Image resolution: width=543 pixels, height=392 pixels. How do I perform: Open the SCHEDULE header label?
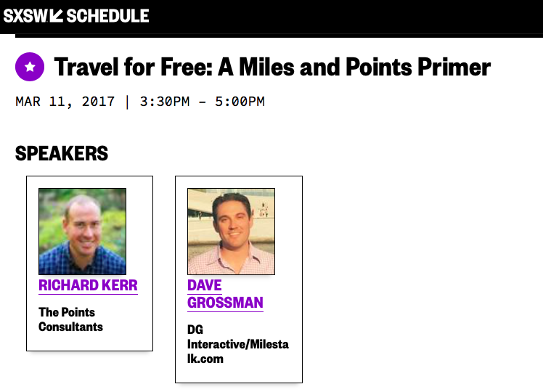point(107,16)
